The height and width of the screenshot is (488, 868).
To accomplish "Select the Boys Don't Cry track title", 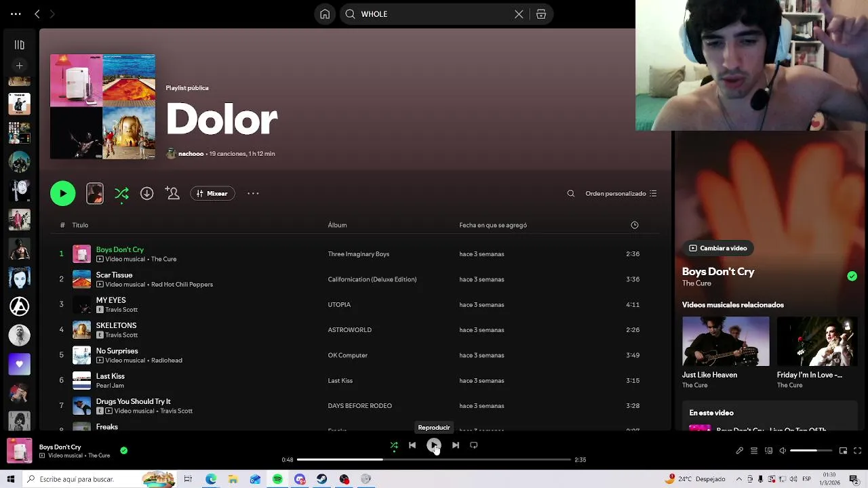I will pyautogui.click(x=120, y=250).
